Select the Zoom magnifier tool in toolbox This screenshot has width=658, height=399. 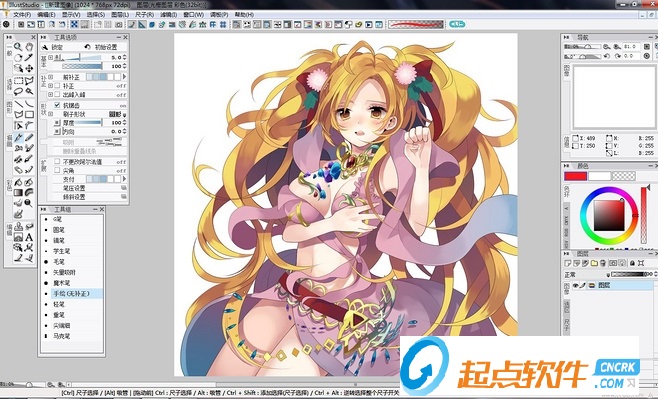click(18, 47)
